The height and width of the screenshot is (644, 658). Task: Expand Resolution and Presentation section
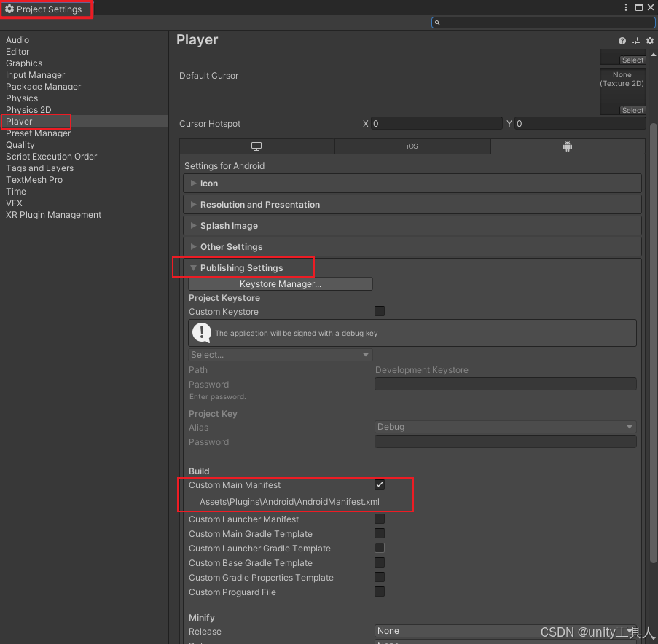[412, 204]
